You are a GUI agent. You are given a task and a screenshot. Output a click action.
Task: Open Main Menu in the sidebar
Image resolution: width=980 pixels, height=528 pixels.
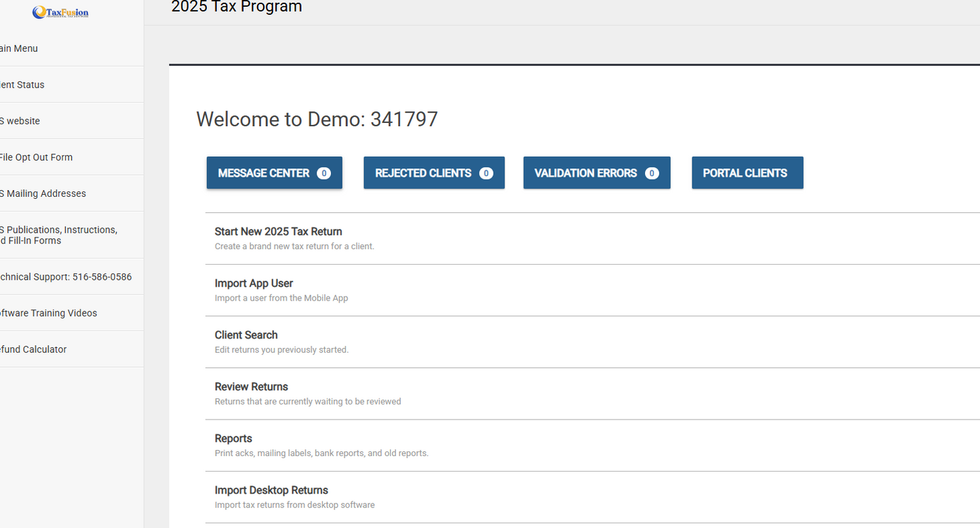19,49
